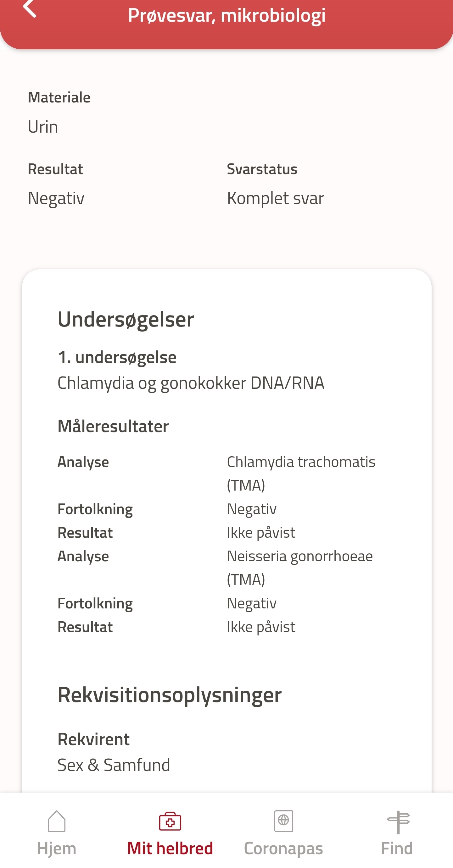Image resolution: width=453 pixels, height=868 pixels.
Task: Select the Mit helbred medical bag icon
Action: pos(170,821)
